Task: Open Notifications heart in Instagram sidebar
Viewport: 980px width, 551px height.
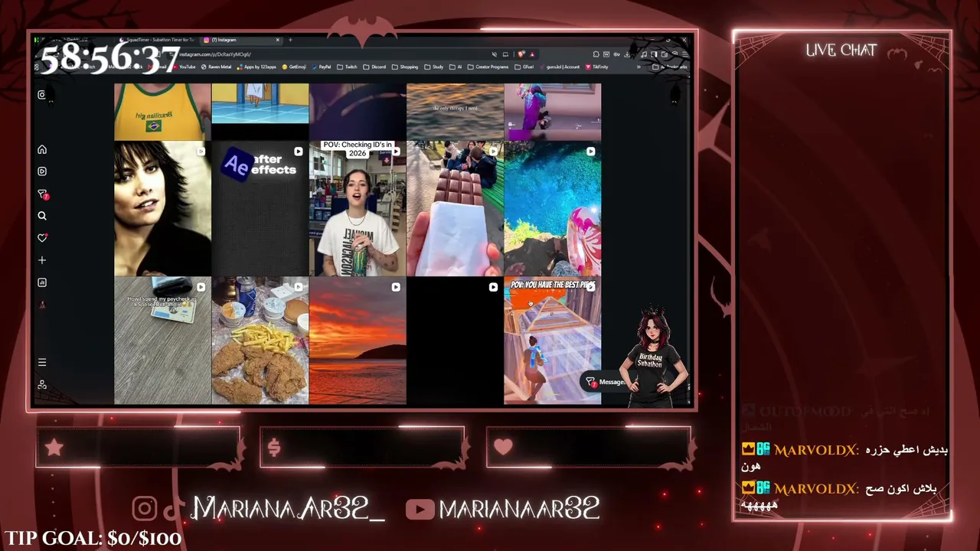Action: [x=42, y=238]
